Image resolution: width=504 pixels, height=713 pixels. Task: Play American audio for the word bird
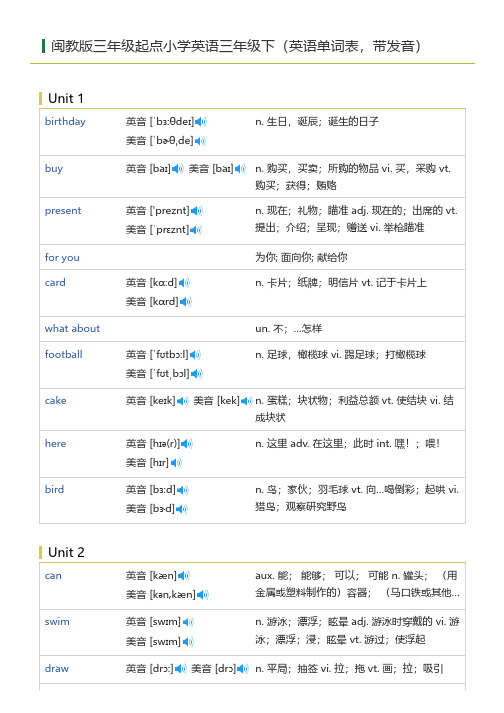[x=181, y=509]
